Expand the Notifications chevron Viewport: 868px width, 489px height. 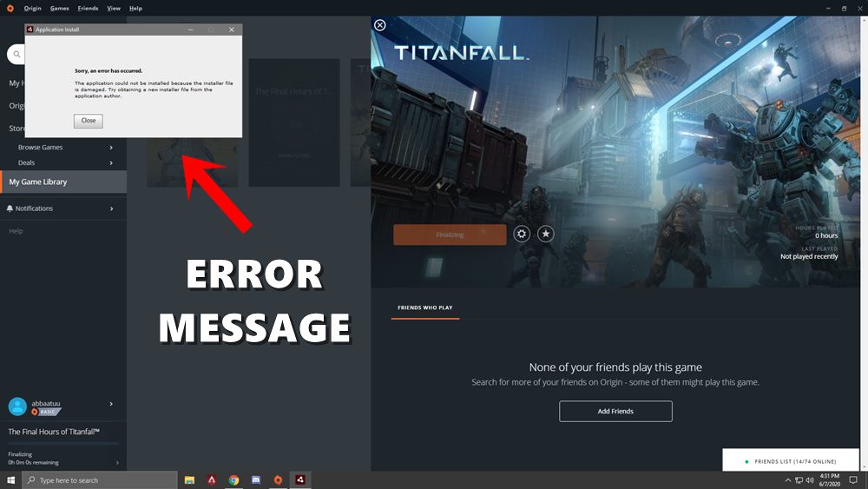coord(112,208)
